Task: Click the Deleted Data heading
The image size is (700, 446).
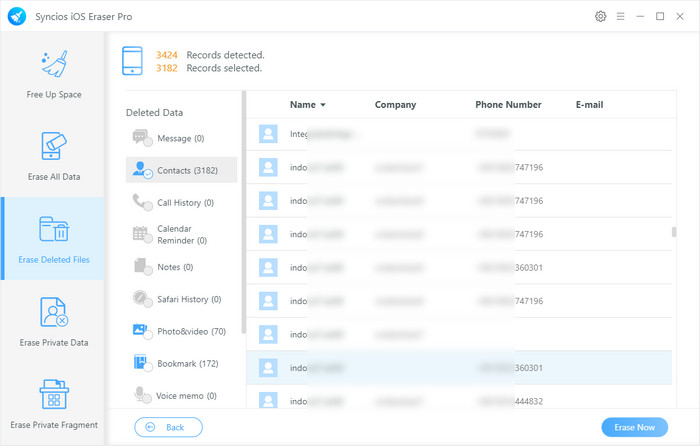Action: [154, 113]
